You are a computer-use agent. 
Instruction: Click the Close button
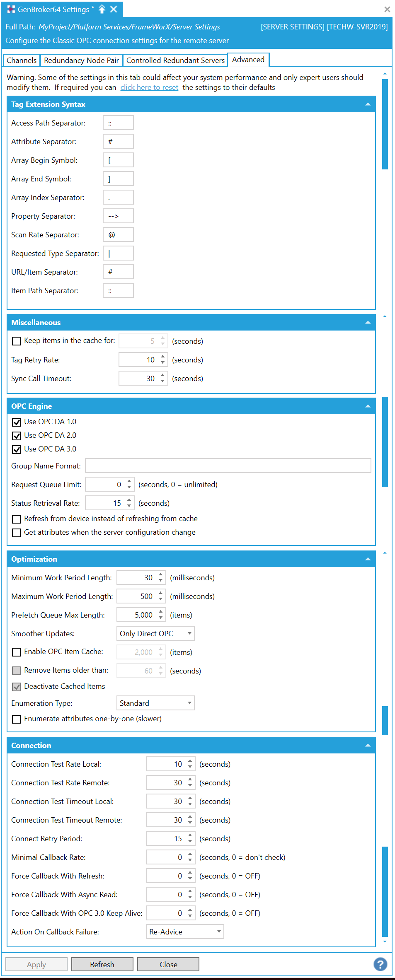168,964
